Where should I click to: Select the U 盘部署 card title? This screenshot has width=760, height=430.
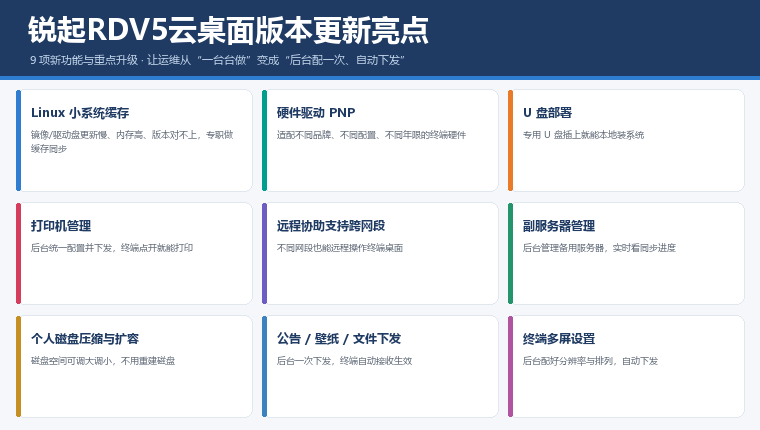click(547, 112)
